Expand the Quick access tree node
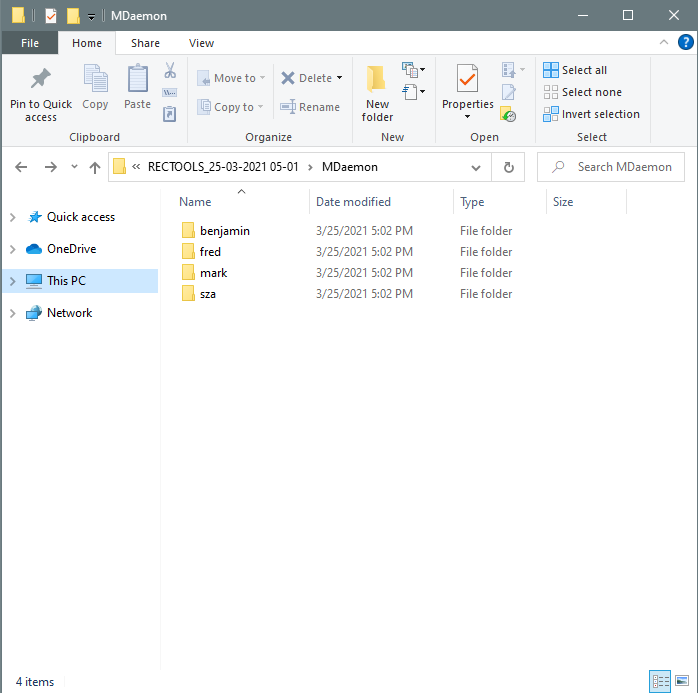 coord(12,217)
